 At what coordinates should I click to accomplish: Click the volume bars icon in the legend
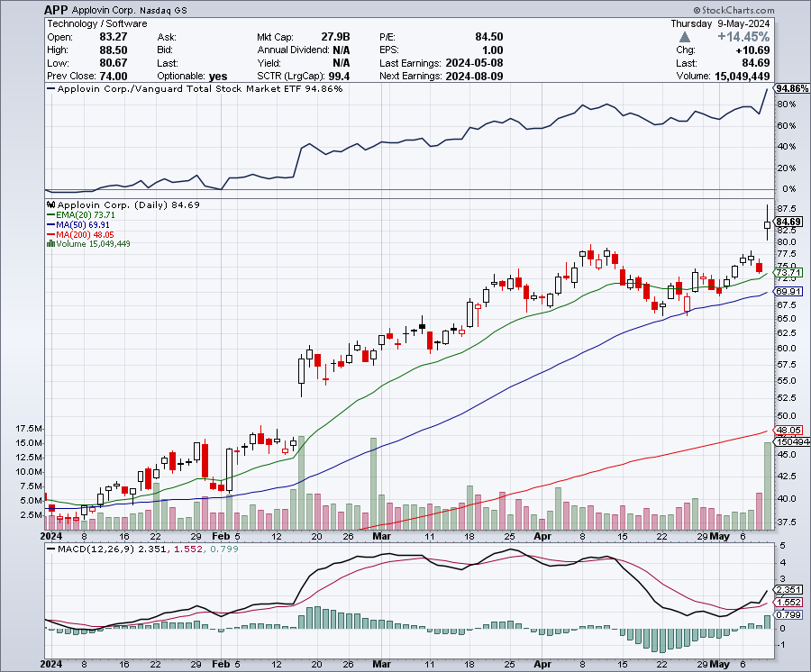[x=50, y=243]
